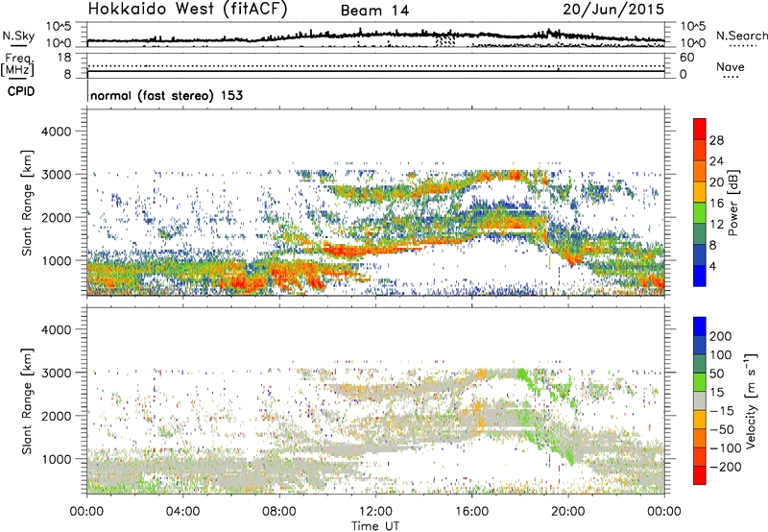Screen dimensions: 768x532
Task: Click the date '20/Jun/2015'
Action: 613,9
